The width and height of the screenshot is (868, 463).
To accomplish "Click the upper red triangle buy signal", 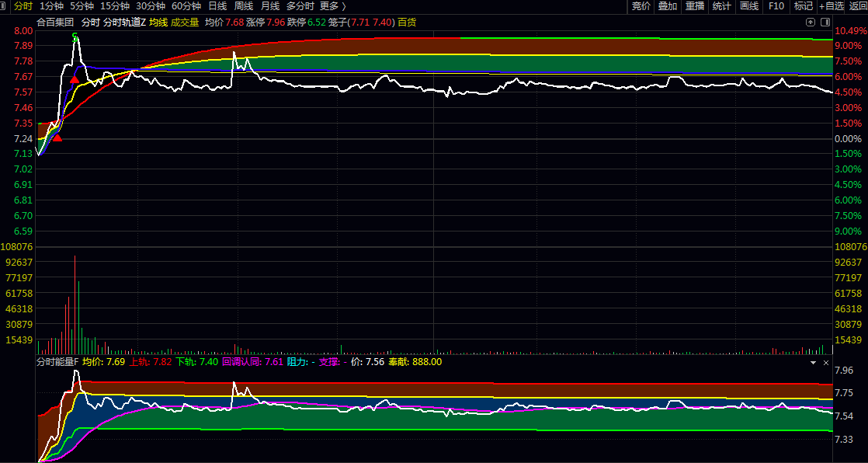I will [74, 79].
